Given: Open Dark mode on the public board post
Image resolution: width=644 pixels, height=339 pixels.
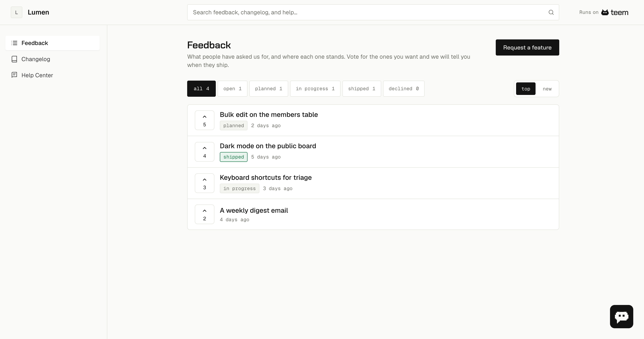Looking at the screenshot, I should point(268,146).
